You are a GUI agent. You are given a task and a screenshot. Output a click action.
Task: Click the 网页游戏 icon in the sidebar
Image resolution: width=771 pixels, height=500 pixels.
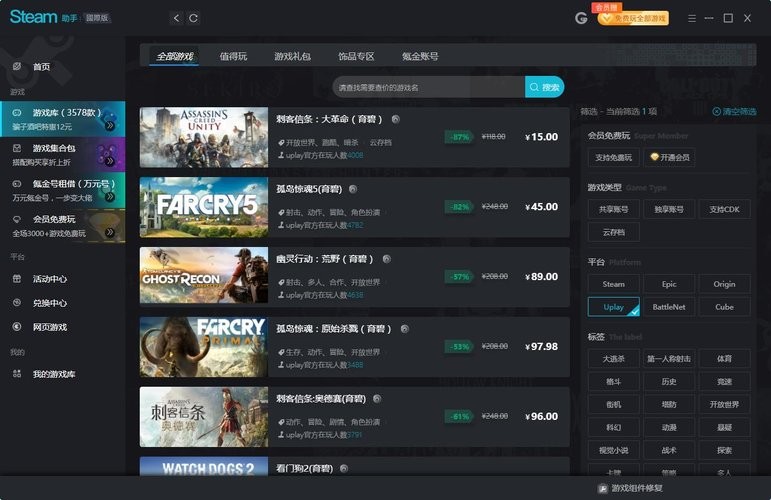[17, 326]
